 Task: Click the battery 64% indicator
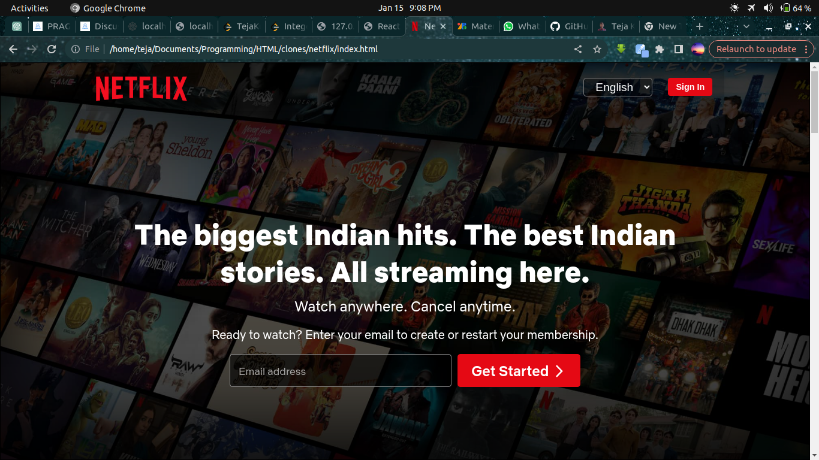click(795, 8)
